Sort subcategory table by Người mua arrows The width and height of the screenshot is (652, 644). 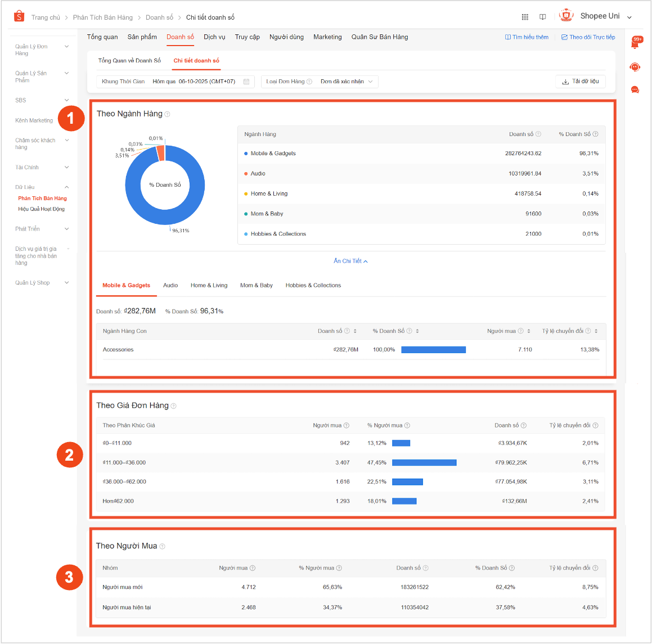tap(529, 331)
